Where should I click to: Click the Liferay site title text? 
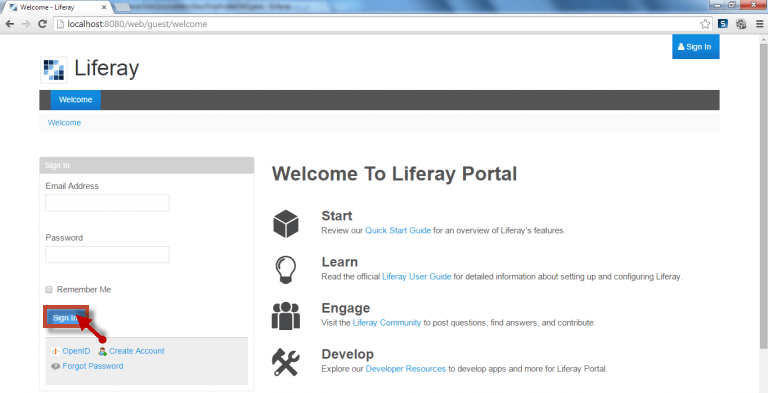[106, 68]
